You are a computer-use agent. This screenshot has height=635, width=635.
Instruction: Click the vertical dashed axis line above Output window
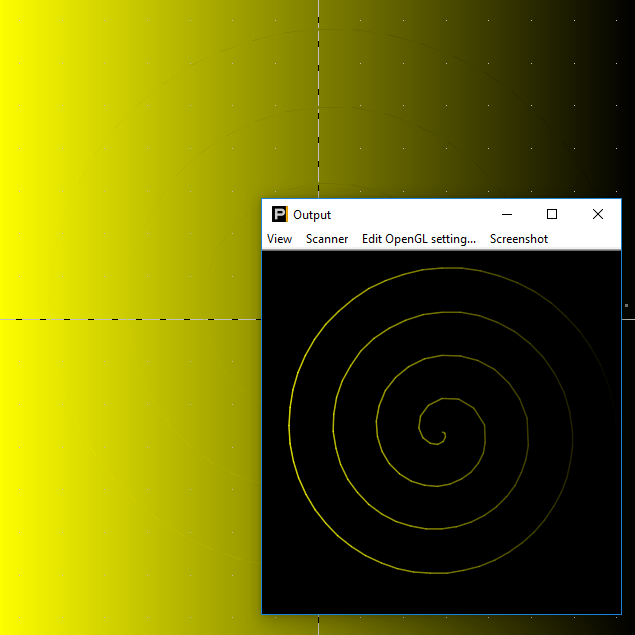pyautogui.click(x=319, y=100)
